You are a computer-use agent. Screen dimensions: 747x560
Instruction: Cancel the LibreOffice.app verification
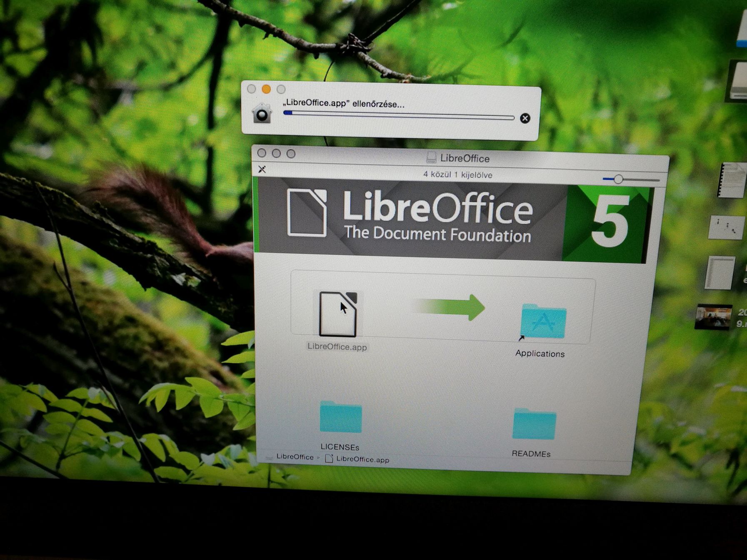click(x=525, y=118)
